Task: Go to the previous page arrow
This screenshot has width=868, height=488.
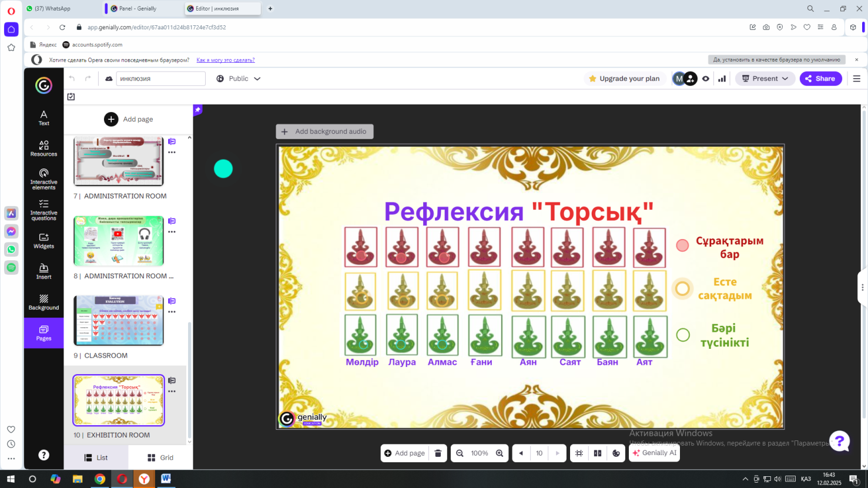Action: click(521, 453)
